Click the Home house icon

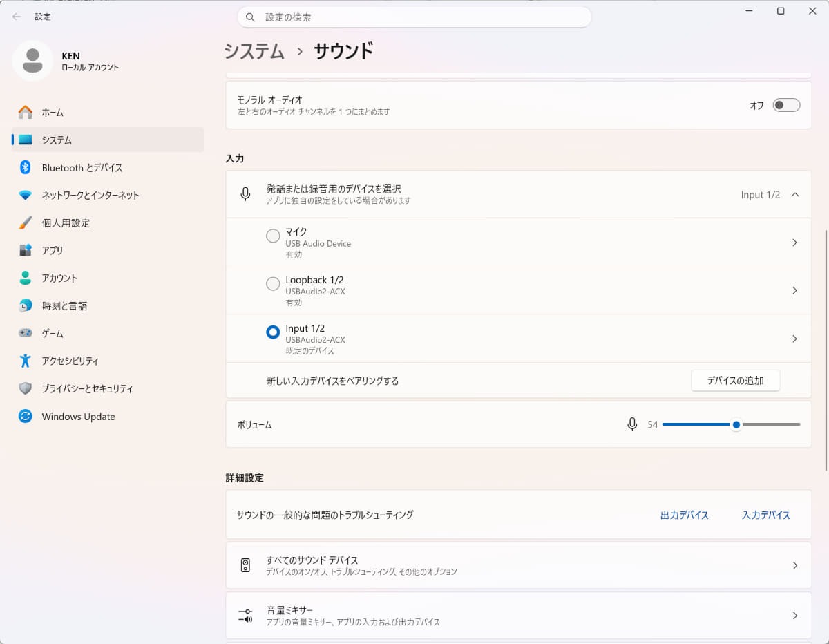[26, 112]
